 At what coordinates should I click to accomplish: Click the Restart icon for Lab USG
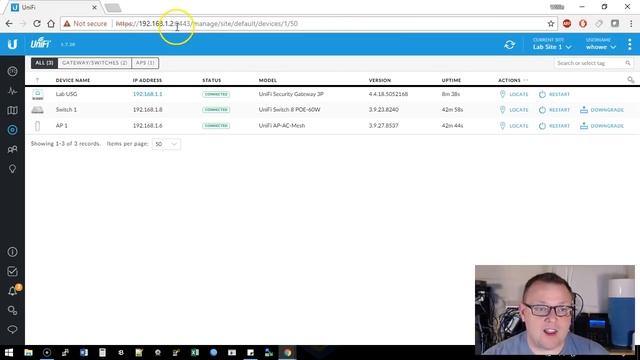click(542, 94)
